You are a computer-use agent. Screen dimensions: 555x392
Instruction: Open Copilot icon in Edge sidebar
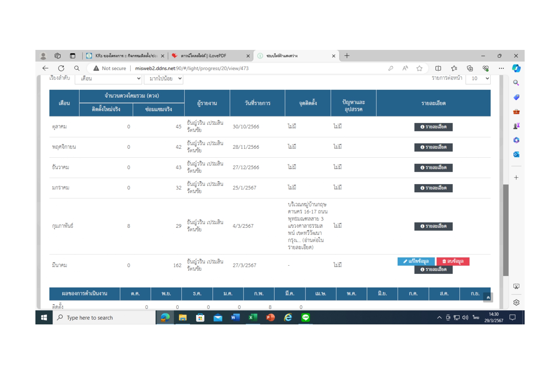516,68
